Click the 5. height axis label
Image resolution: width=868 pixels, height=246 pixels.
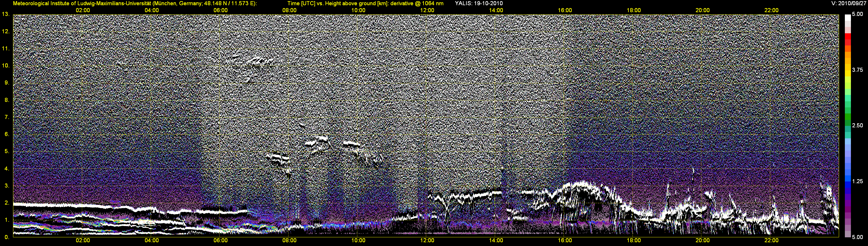[7, 151]
